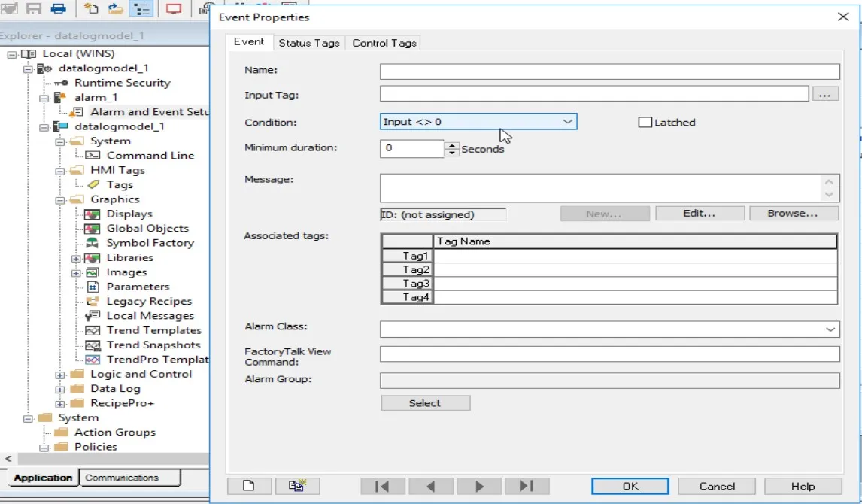Open the Alarm Class dropdown
862x504 pixels.
coord(830,329)
